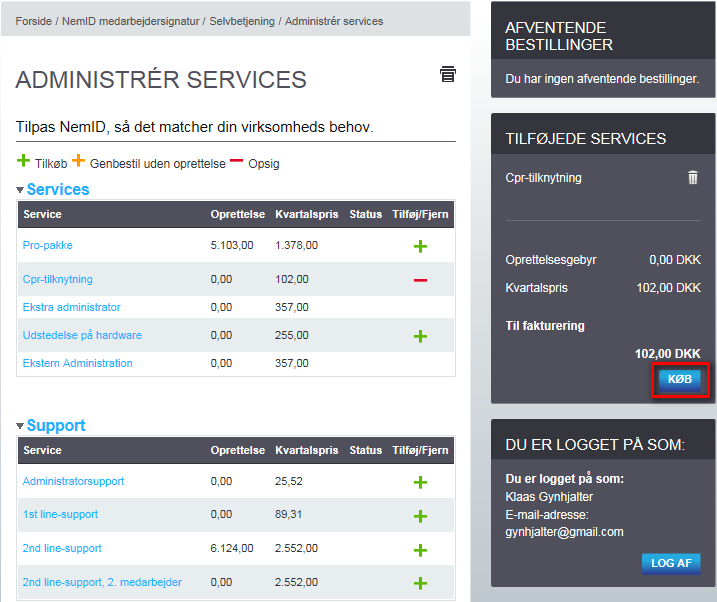This screenshot has height=602, width=717.
Task: Add Udstedelse på hardware with its plus icon
Action: 420,336
